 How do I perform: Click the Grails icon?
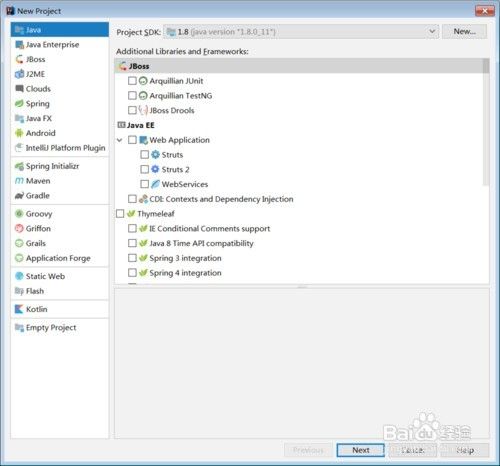pos(19,243)
